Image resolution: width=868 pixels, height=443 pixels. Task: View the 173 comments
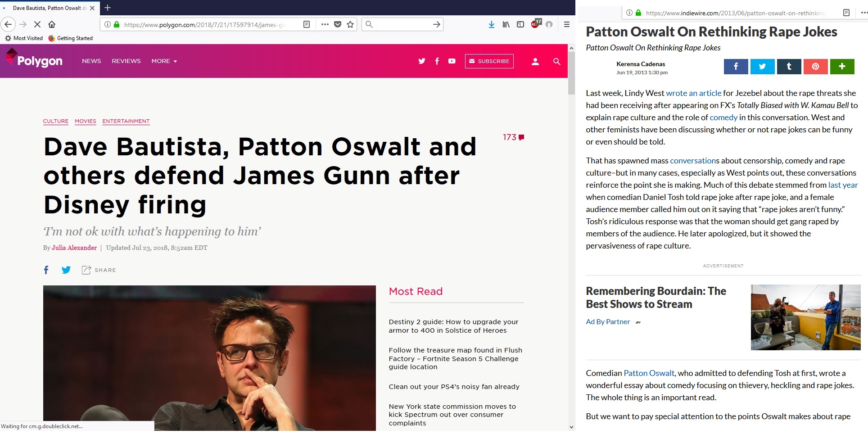pos(513,137)
